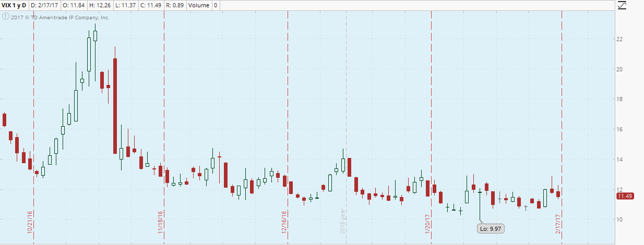Click the 22 price axis label
The width and height of the screenshot is (644, 245).
click(x=621, y=39)
